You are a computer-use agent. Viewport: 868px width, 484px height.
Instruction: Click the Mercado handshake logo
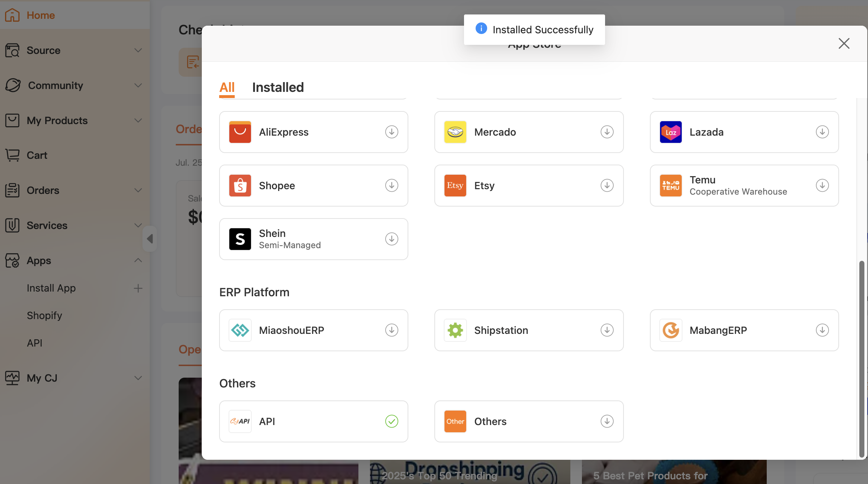tap(455, 132)
